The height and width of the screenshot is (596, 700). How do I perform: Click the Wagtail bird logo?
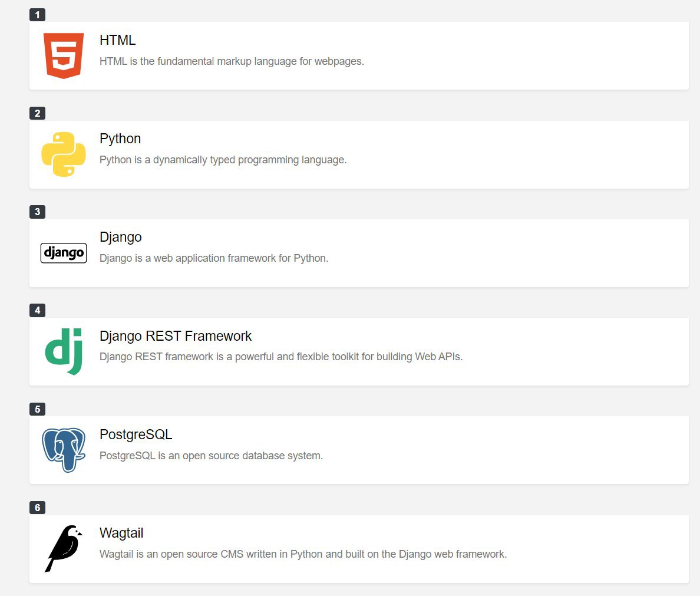pos(64,549)
